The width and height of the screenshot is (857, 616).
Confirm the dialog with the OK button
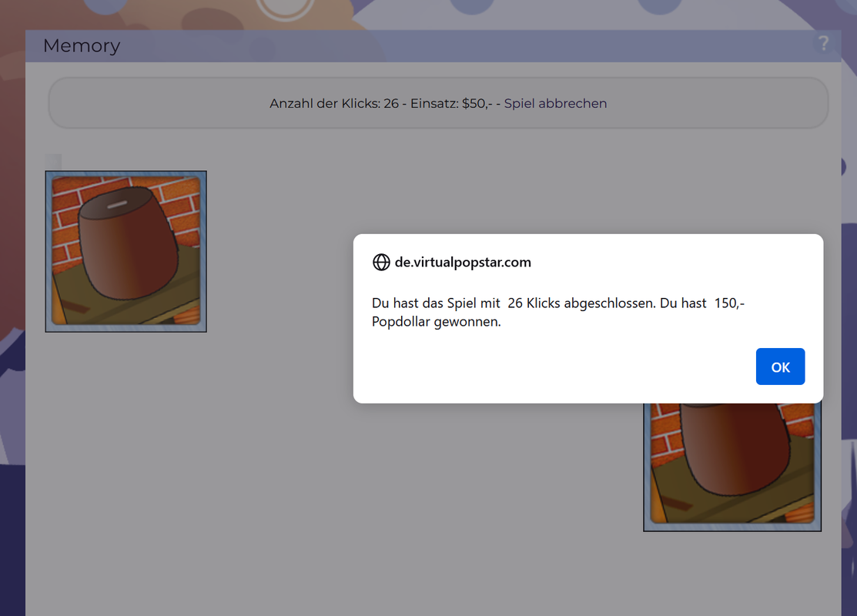click(x=780, y=367)
